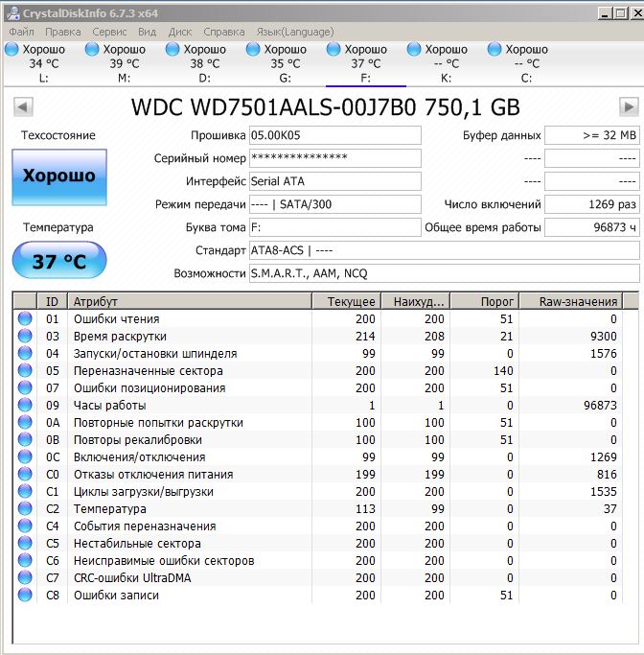Click status orb for CRC-ошибки UltraDMA
This screenshot has width=644, height=655.
tap(25, 577)
